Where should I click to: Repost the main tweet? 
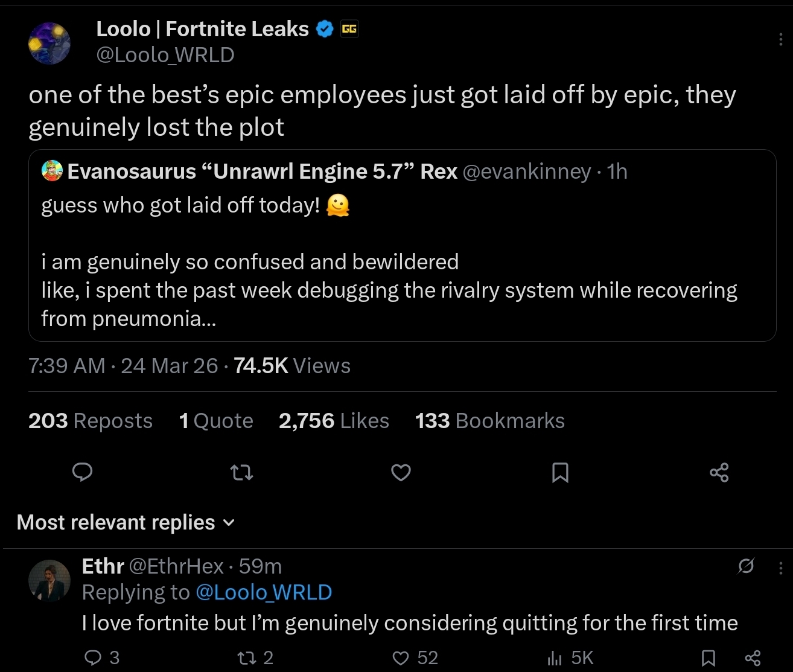click(x=242, y=472)
